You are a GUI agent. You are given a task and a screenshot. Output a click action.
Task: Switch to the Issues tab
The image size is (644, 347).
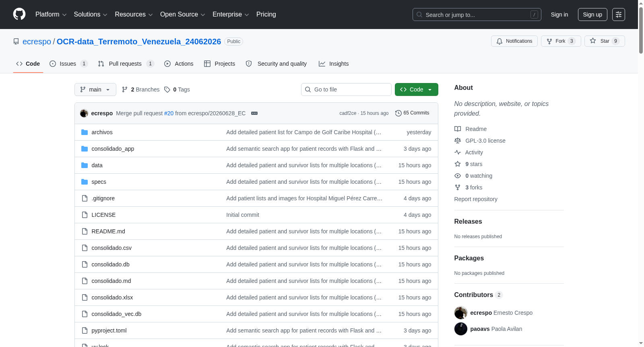[x=68, y=64]
